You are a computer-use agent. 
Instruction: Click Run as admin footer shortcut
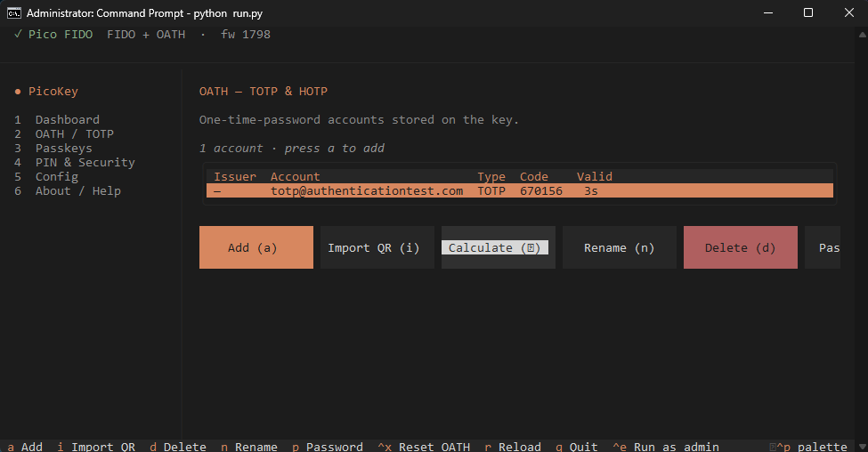(666, 447)
